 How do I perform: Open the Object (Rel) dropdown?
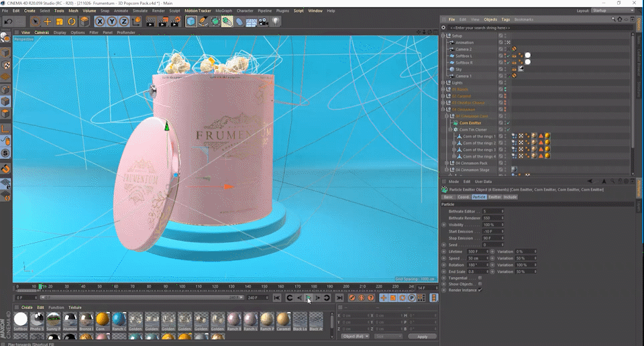pyautogui.click(x=356, y=337)
